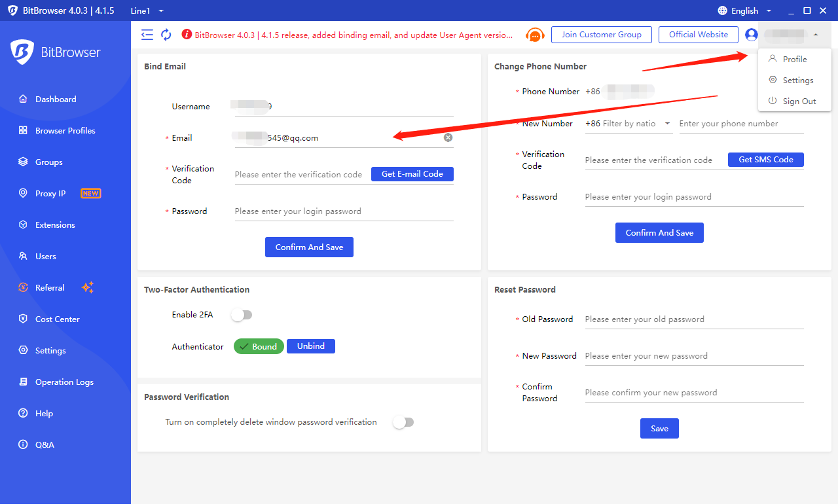The image size is (838, 504).
Task: Click the blue user avatar icon
Action: point(752,35)
